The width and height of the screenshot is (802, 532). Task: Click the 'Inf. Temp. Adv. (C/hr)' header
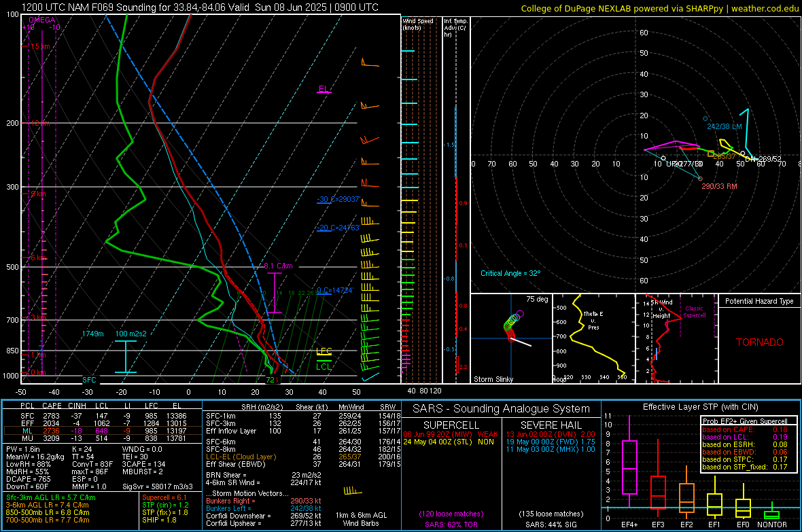point(455,28)
